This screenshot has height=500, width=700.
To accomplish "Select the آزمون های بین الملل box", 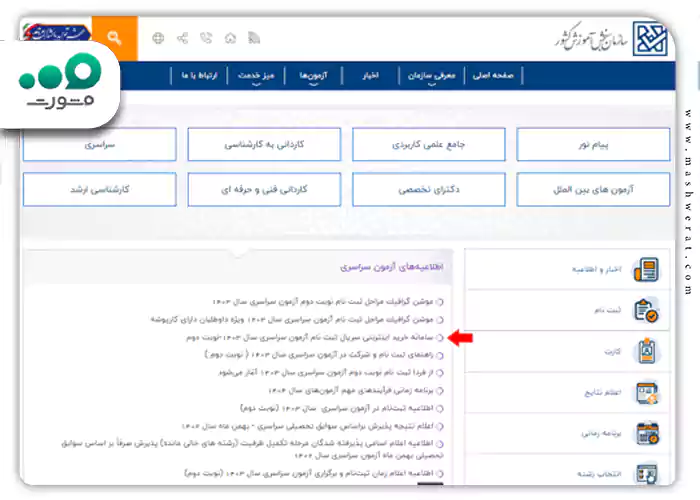I will pos(593,190).
